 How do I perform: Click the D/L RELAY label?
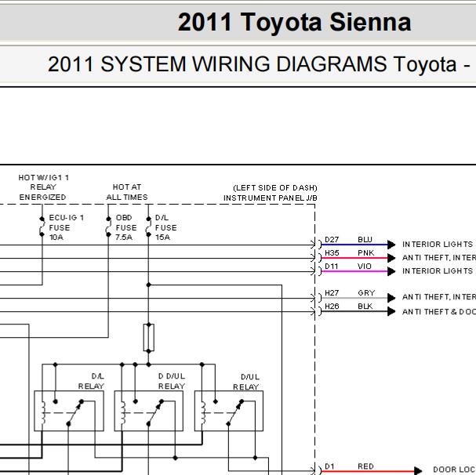[x=91, y=381]
